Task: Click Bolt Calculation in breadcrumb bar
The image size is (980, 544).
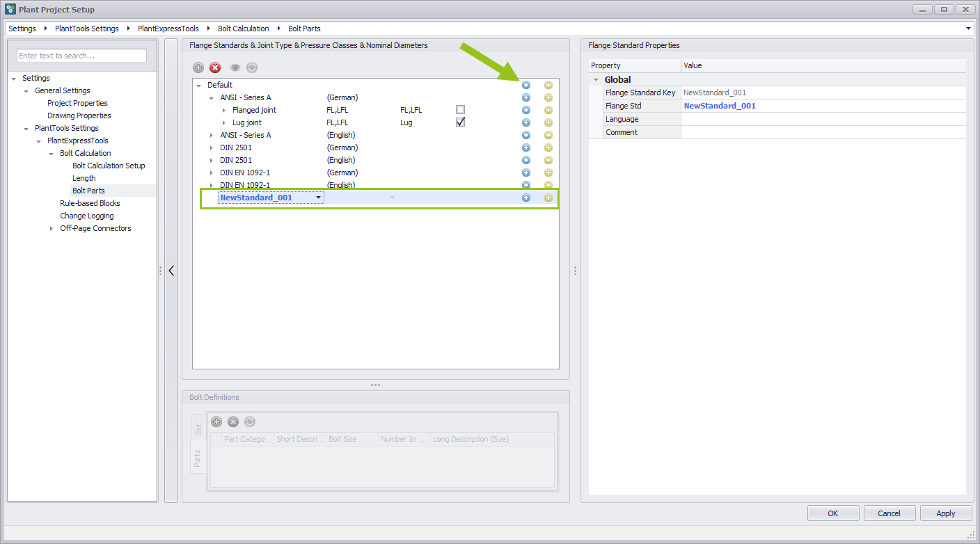Action: pos(244,29)
